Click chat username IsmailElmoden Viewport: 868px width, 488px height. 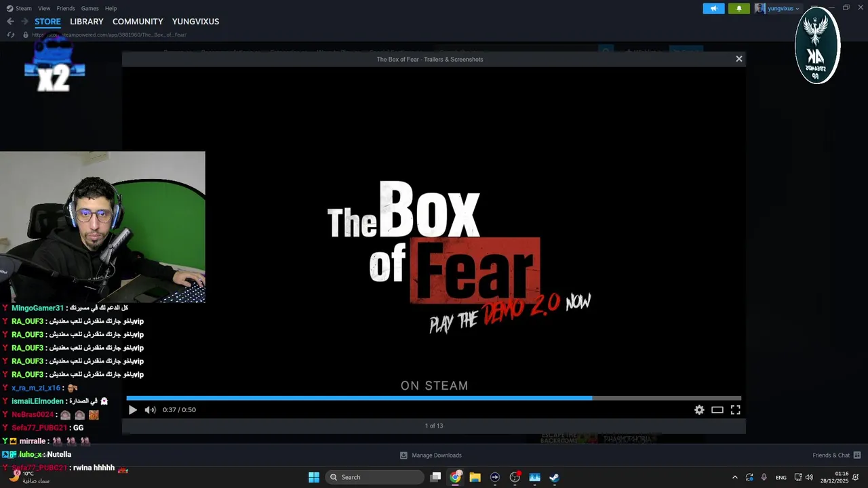(37, 401)
